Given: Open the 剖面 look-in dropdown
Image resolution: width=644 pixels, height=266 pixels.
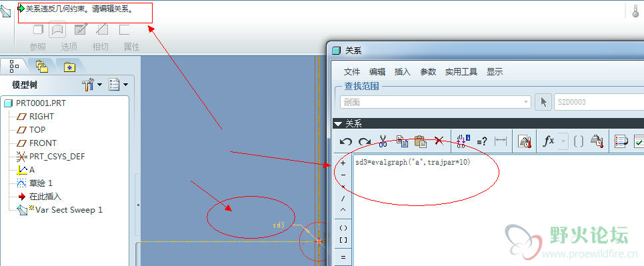Looking at the screenshot, I should click(x=435, y=102).
